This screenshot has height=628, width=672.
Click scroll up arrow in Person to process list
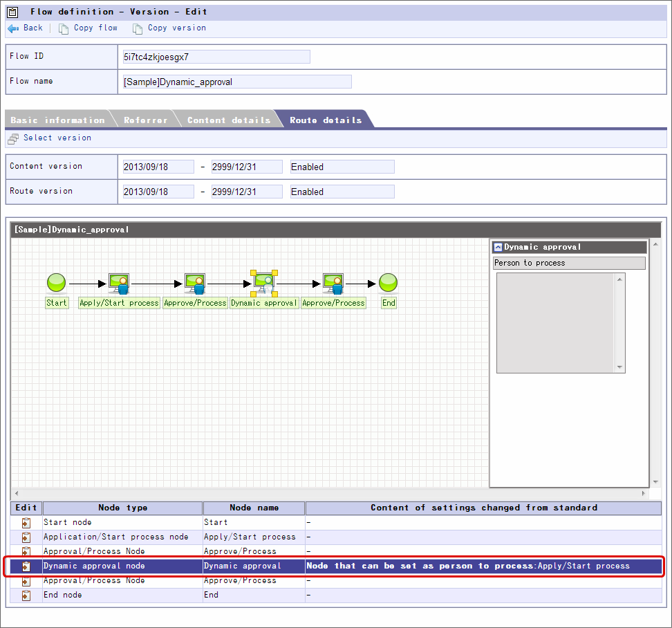pyautogui.click(x=619, y=279)
